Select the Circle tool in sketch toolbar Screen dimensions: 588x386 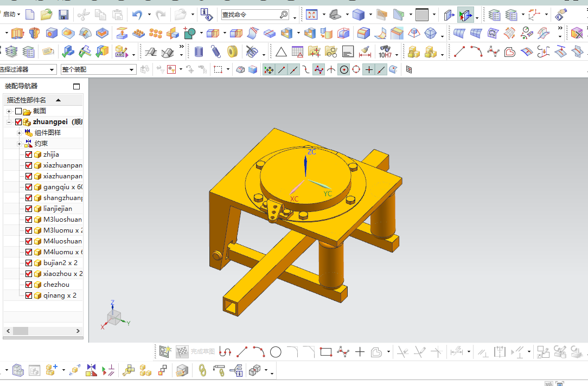276,352
